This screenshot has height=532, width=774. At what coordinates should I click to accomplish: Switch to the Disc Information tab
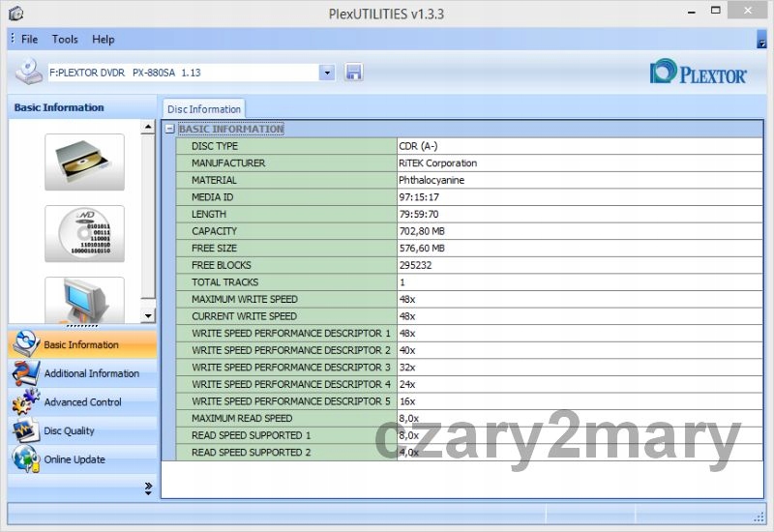tap(203, 109)
